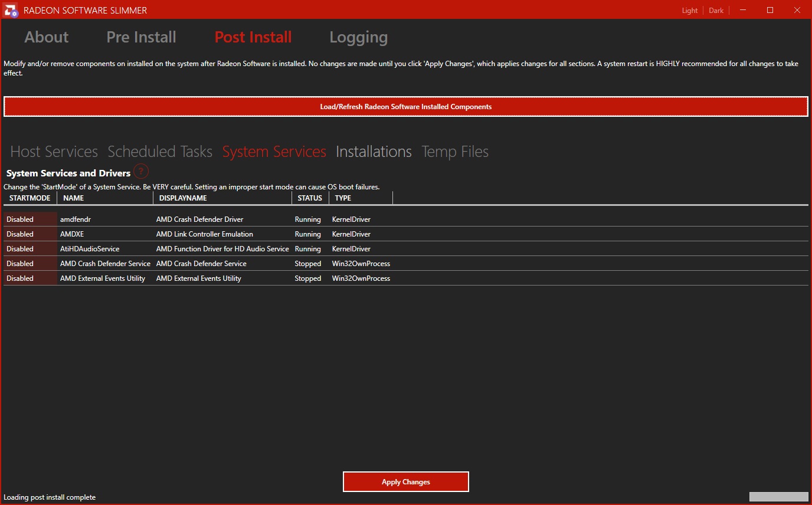Open the System Services help question mark
Viewport: 812px width, 505px height.
[141, 172]
